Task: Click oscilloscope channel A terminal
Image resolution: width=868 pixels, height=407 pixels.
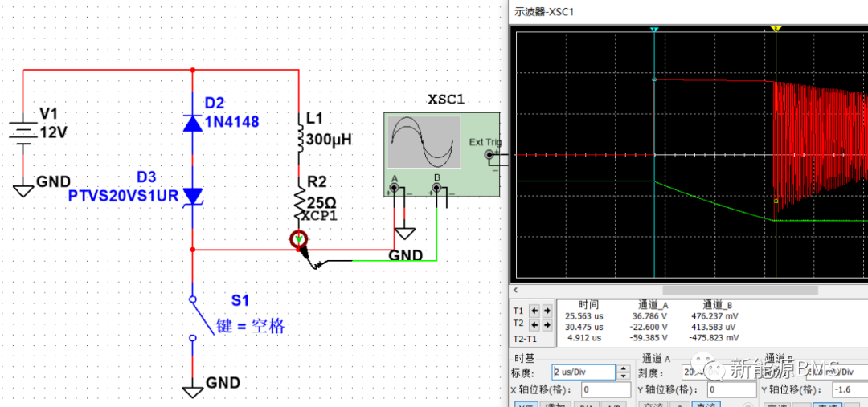Action: point(394,189)
